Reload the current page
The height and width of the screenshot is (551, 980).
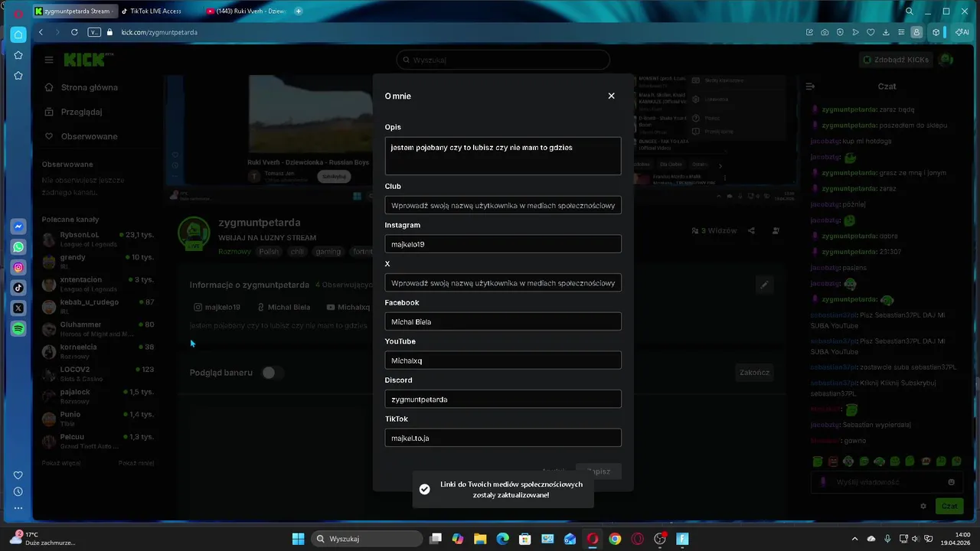coord(74,32)
